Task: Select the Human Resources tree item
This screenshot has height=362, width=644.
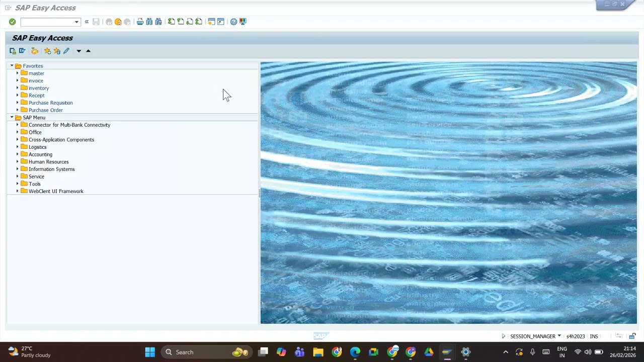Action: point(49,162)
